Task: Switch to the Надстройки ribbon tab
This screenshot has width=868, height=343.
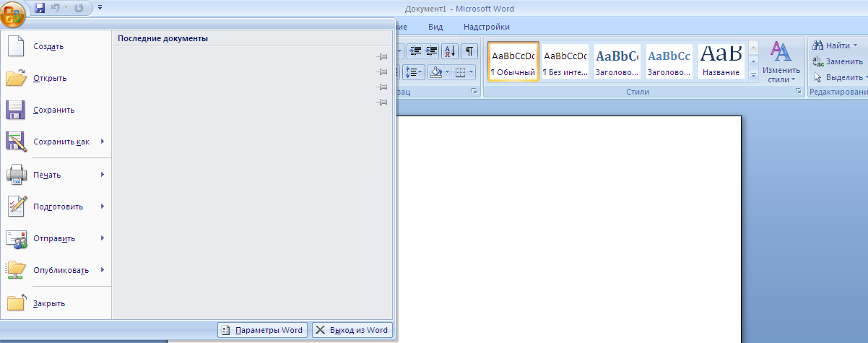Action: click(x=487, y=27)
